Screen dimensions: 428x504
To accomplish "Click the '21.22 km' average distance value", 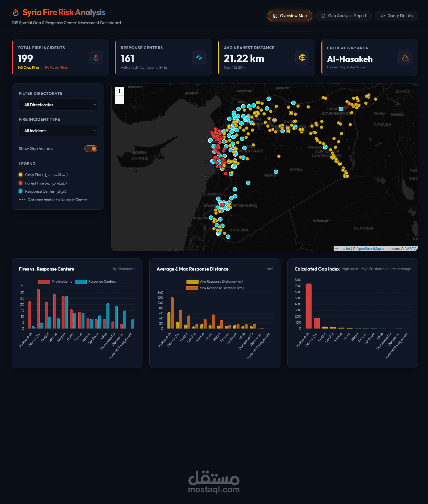I will pyautogui.click(x=244, y=58).
